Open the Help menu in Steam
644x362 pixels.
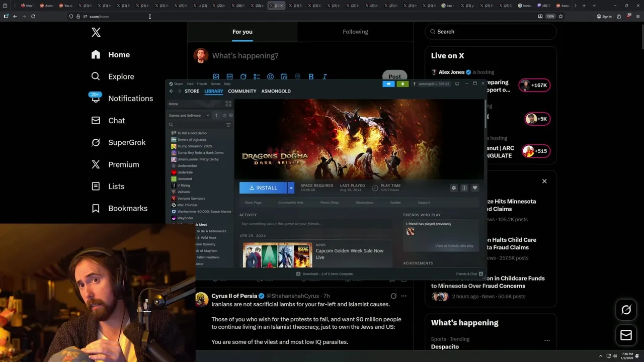point(227,84)
